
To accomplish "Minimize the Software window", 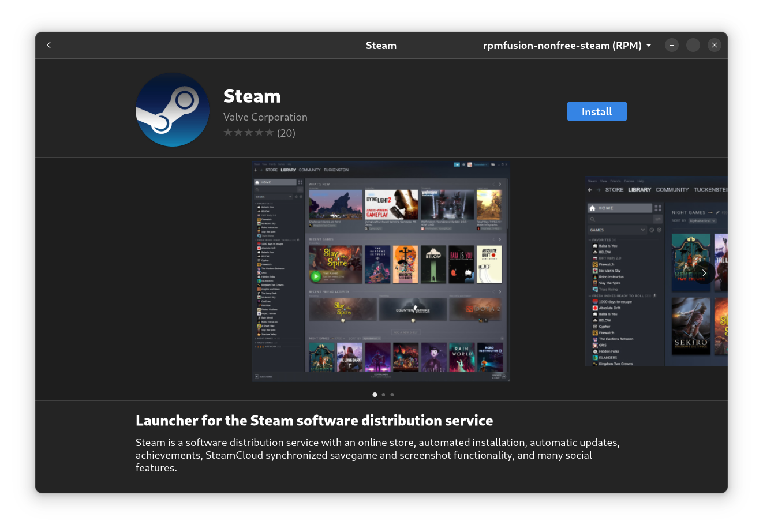I will pyautogui.click(x=671, y=44).
